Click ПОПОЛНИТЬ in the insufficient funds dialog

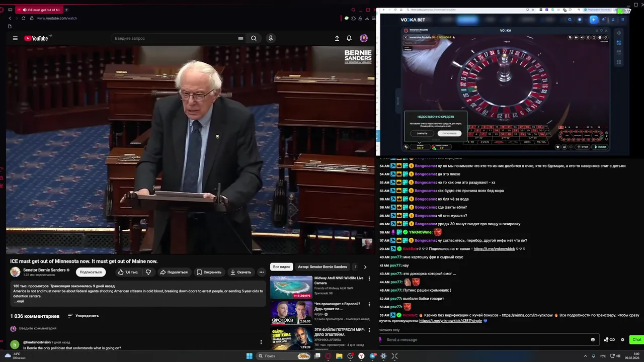(449, 133)
